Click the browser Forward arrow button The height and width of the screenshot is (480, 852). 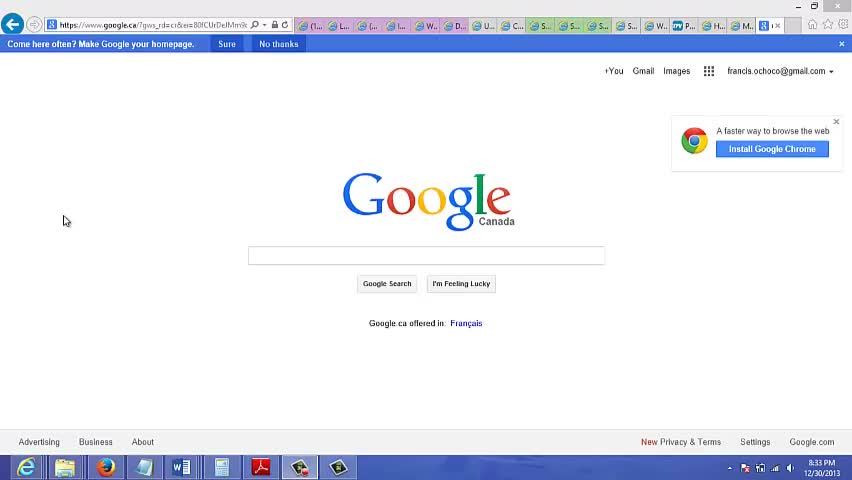[34, 24]
